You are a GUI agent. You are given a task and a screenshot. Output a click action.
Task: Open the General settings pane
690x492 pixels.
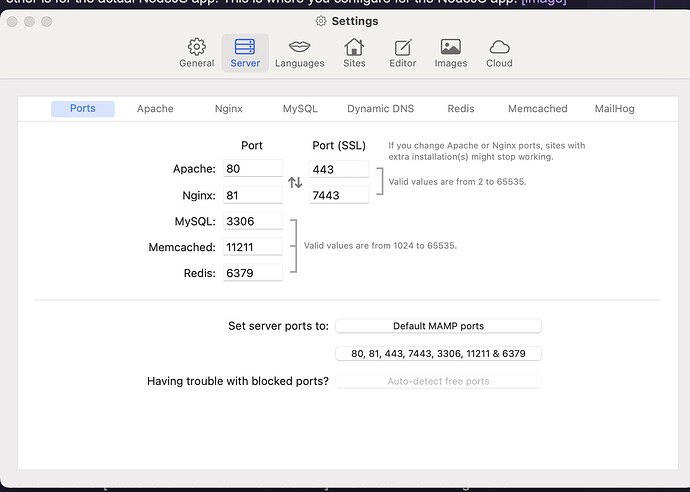click(x=196, y=53)
